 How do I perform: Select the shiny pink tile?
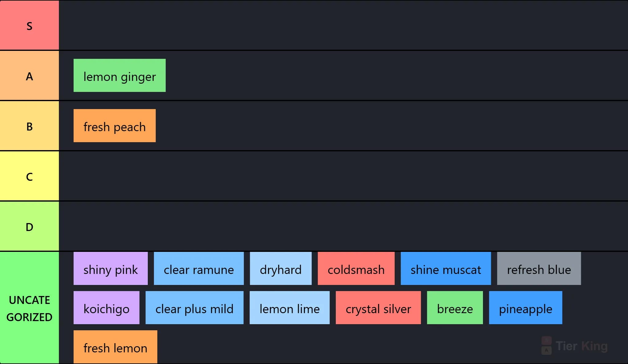click(111, 268)
